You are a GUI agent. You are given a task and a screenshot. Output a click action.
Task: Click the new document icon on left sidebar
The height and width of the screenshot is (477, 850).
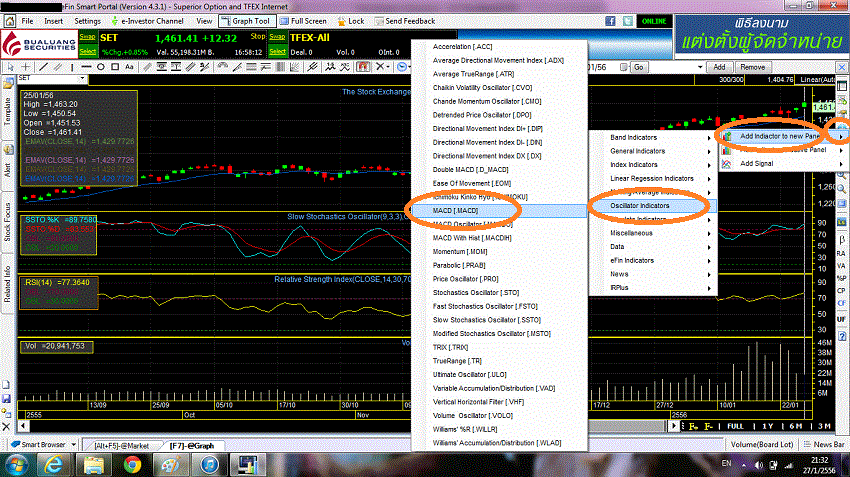pos(7,385)
